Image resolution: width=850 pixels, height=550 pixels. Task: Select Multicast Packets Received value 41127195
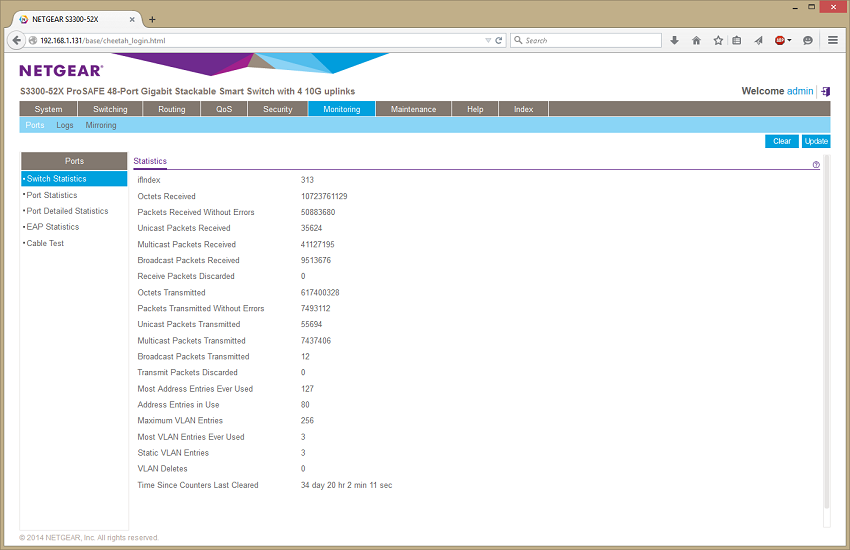pos(318,244)
